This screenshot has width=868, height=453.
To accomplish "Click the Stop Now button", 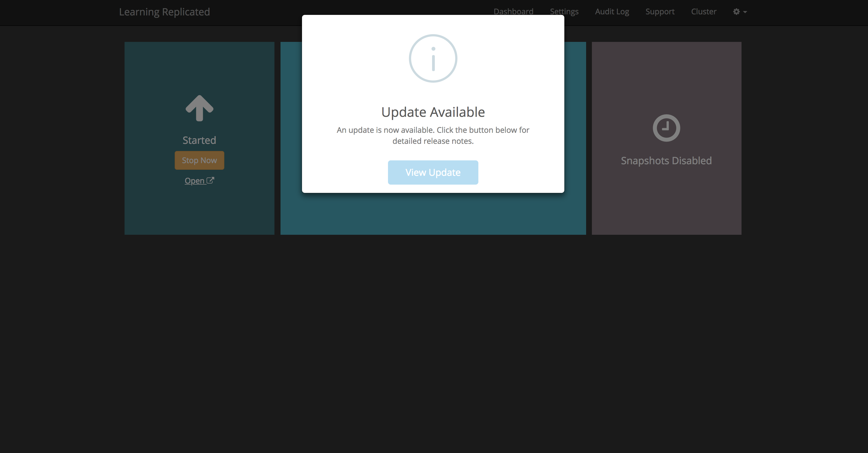I will click(x=199, y=160).
